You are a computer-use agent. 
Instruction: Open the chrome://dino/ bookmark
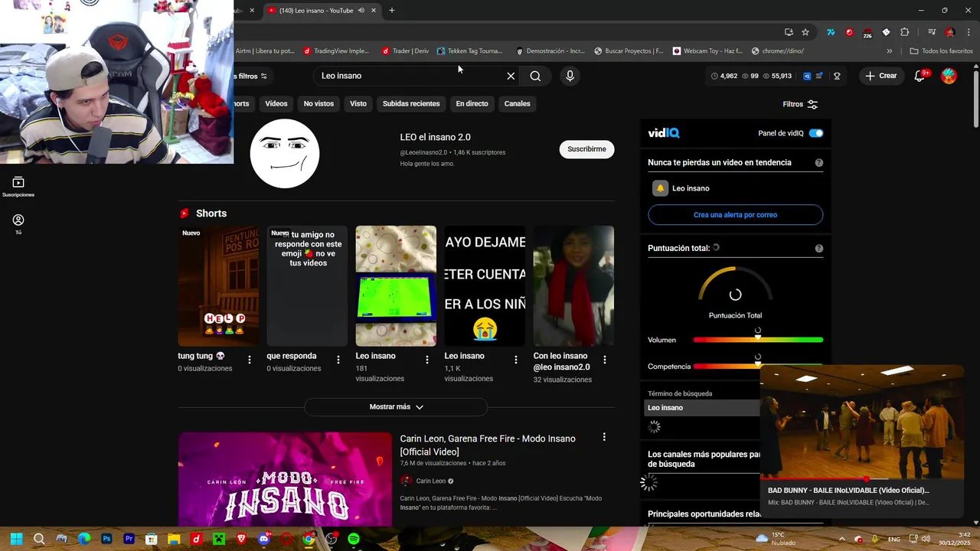coord(777,51)
